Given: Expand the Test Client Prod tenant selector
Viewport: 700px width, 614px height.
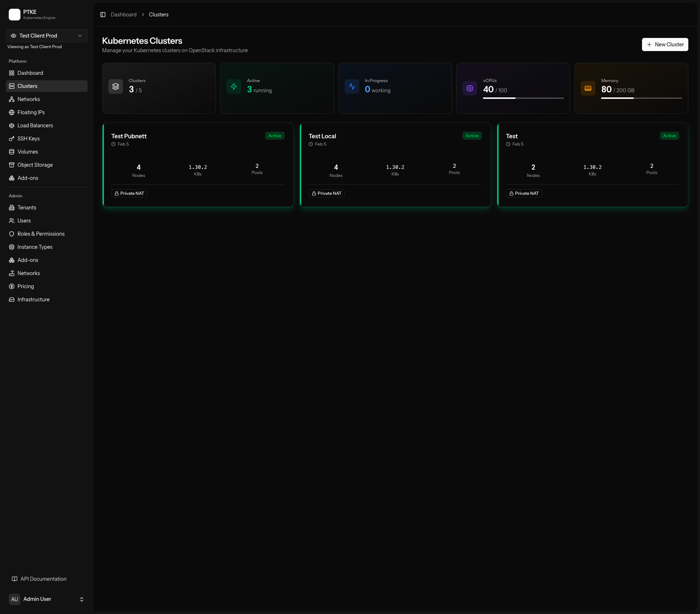Looking at the screenshot, I should (x=46, y=35).
